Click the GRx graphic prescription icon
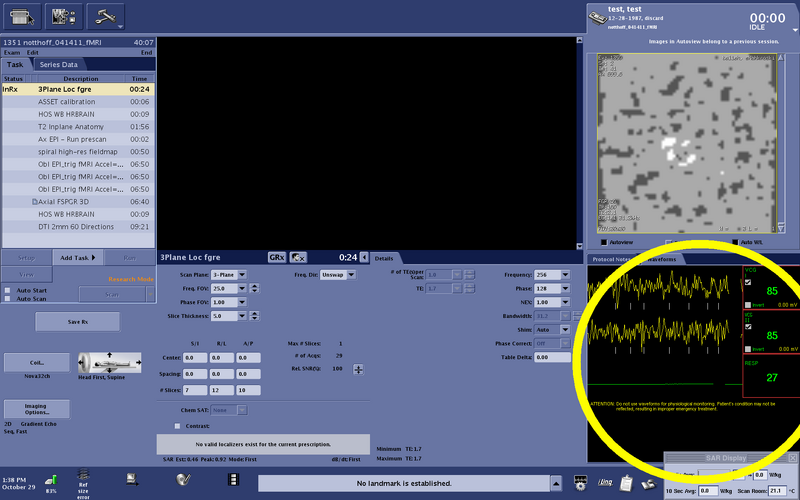Screen dimensions: 800x500 pos(277,257)
